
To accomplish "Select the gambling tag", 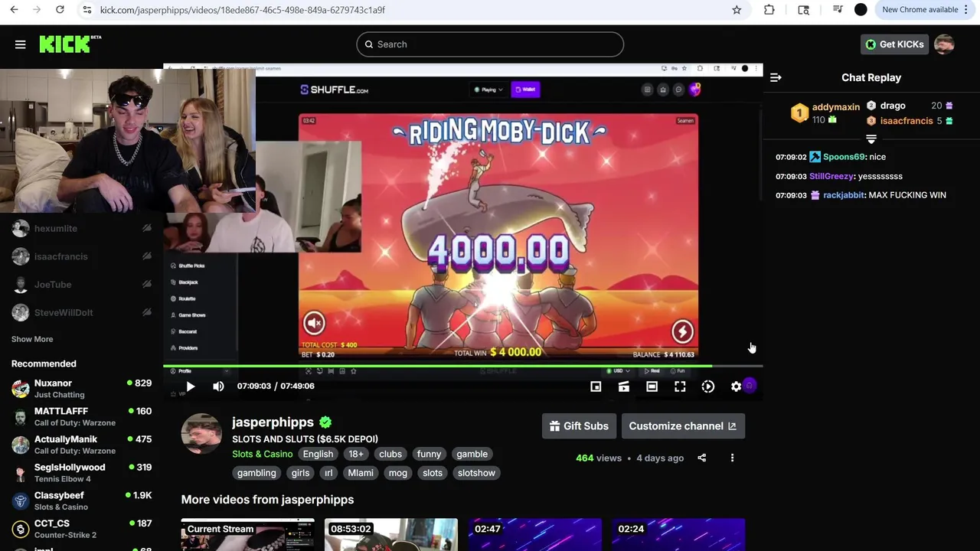I will [x=256, y=473].
